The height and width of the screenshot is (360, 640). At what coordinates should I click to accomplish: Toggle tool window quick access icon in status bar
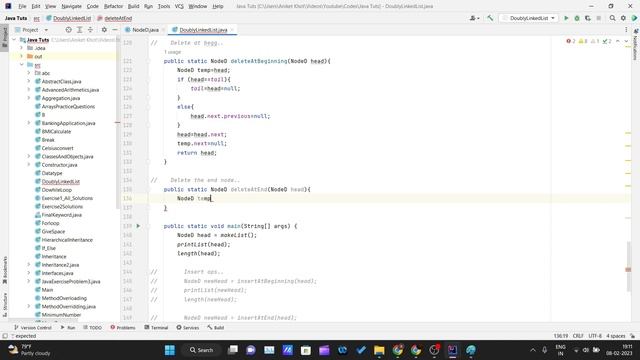5,336
